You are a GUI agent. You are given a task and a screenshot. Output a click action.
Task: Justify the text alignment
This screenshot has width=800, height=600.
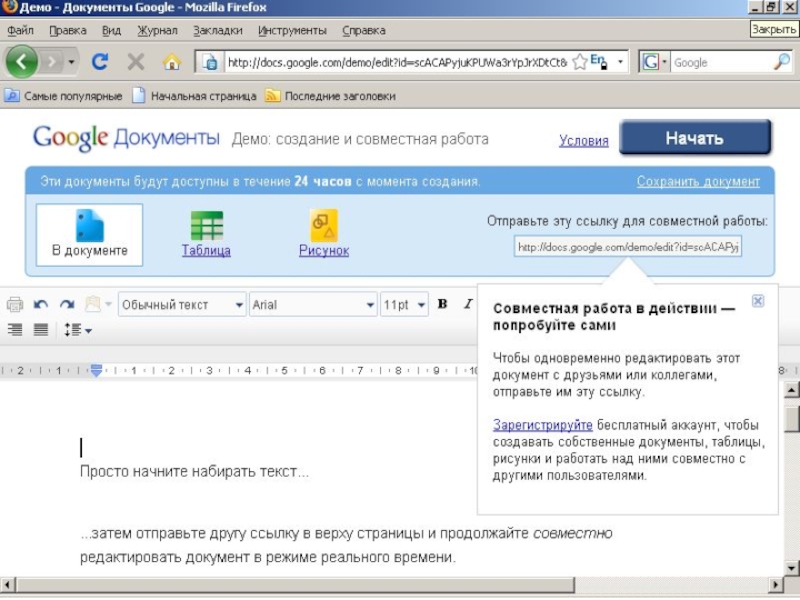[x=41, y=329]
